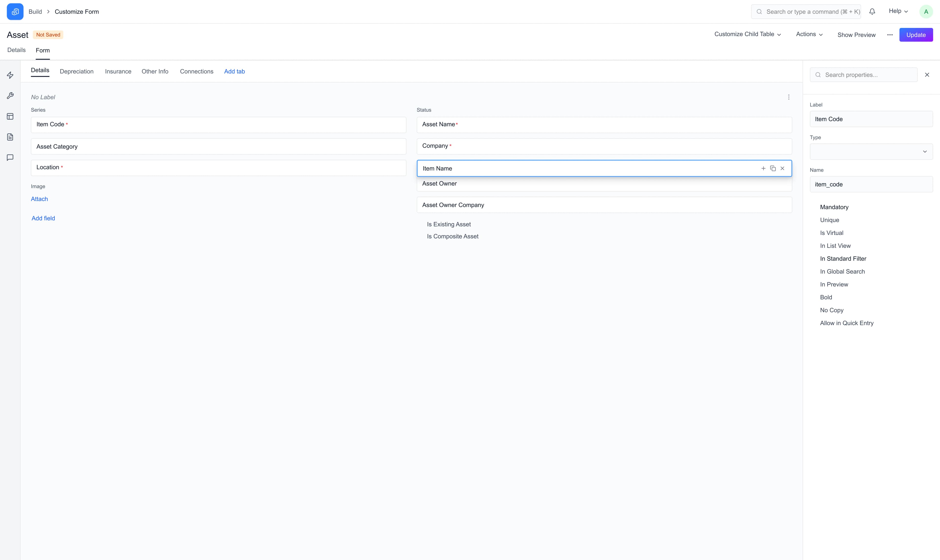Viewport: 940px width, 560px height.
Task: Expand the Actions dropdown
Action: tap(809, 34)
